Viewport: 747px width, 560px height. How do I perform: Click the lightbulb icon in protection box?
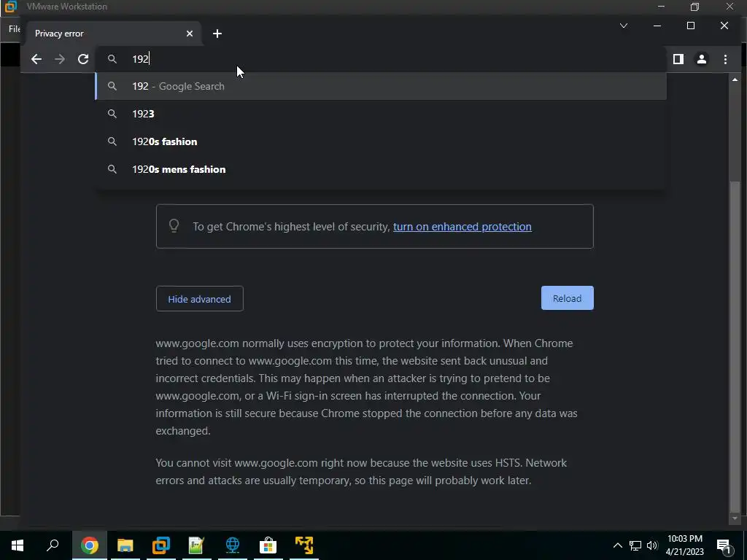(174, 226)
